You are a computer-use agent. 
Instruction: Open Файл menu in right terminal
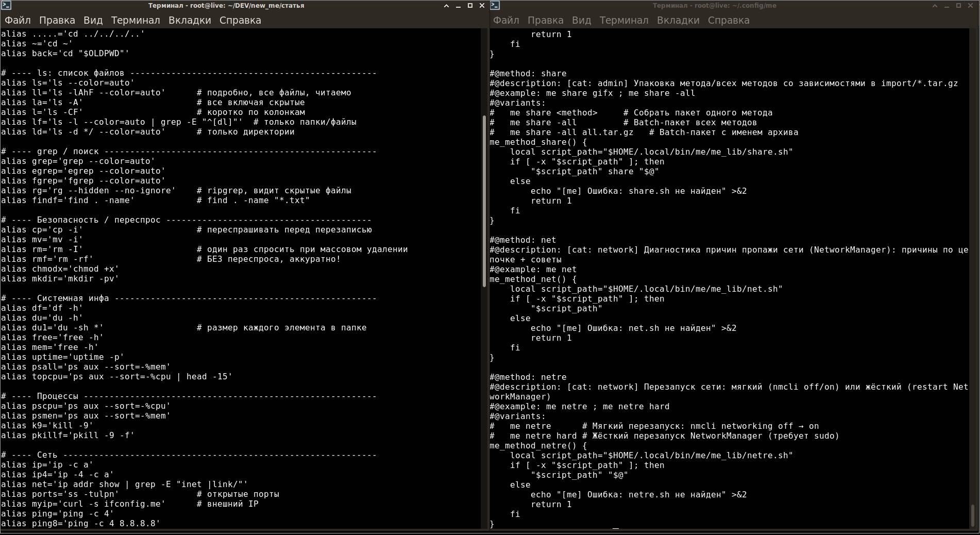(506, 20)
